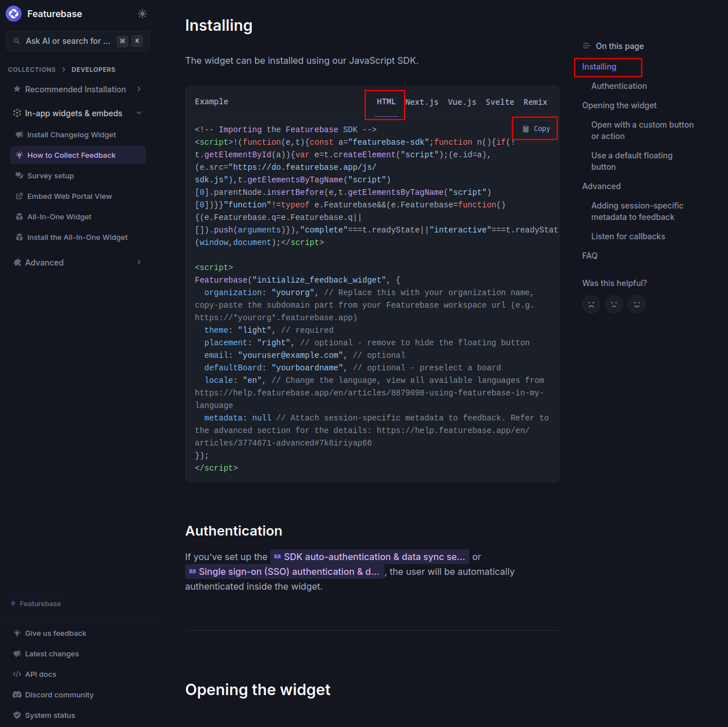Image resolution: width=728 pixels, height=727 pixels.
Task: Open the Give us feedback link
Action: point(56,634)
